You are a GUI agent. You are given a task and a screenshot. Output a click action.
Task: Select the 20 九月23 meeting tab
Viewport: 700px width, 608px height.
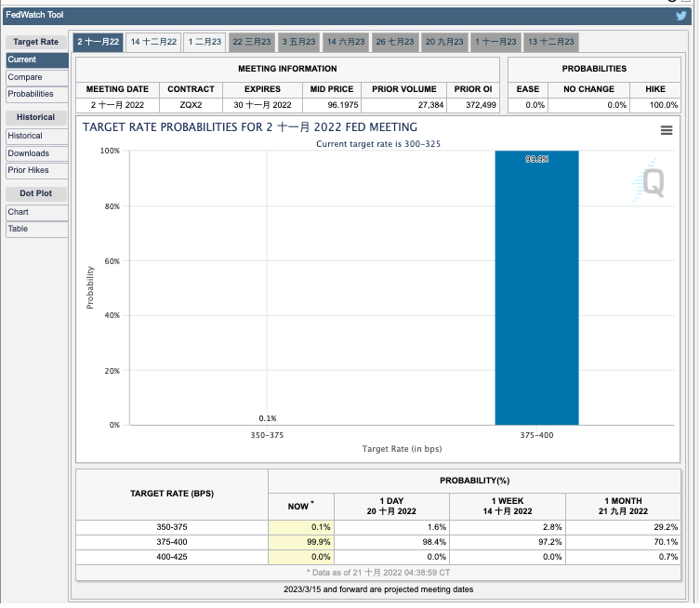[x=444, y=42]
